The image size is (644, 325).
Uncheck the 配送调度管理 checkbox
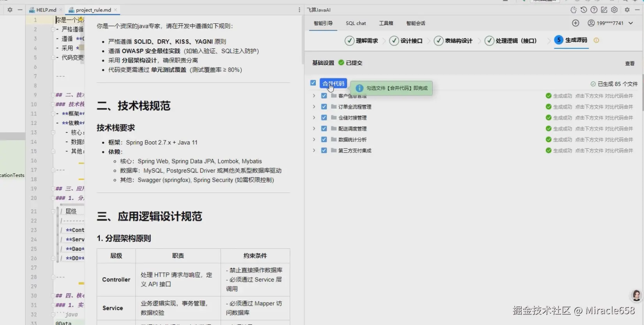324,128
